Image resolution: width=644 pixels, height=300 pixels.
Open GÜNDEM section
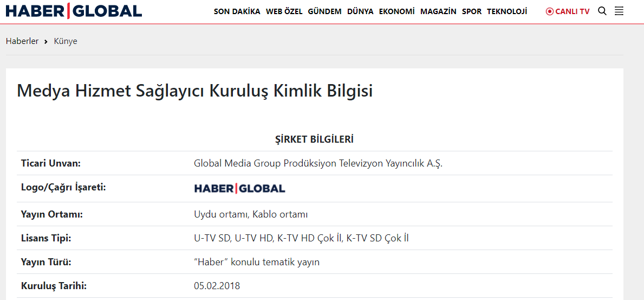pos(324,11)
